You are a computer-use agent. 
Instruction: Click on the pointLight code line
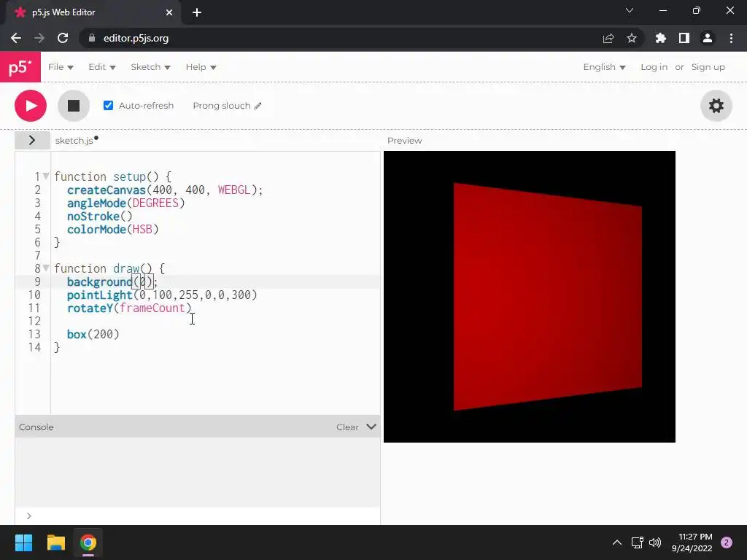(x=162, y=295)
